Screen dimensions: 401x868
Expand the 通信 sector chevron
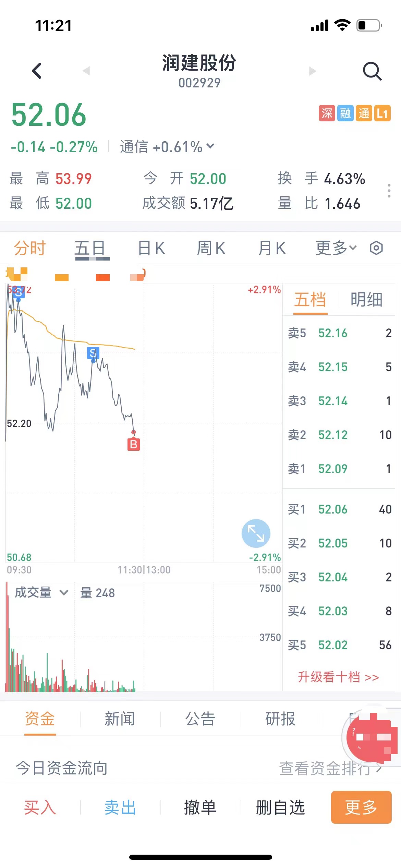210,146
